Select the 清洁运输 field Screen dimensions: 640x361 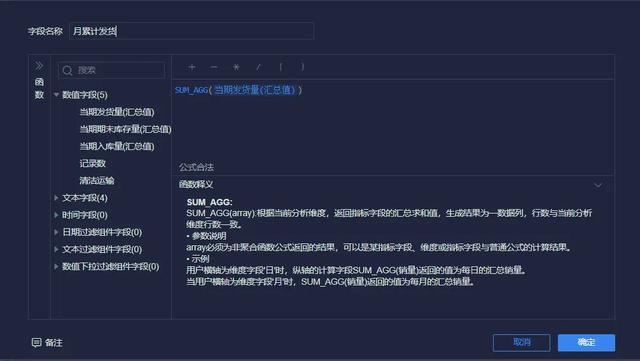(97, 180)
